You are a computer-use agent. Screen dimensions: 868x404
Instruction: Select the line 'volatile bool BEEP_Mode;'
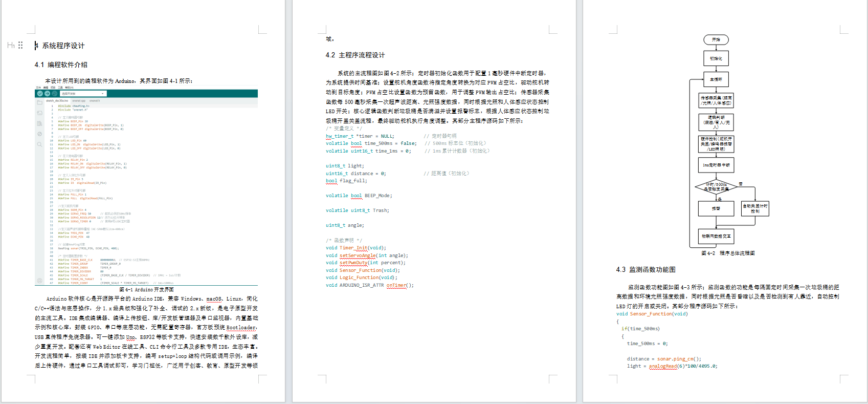point(359,196)
